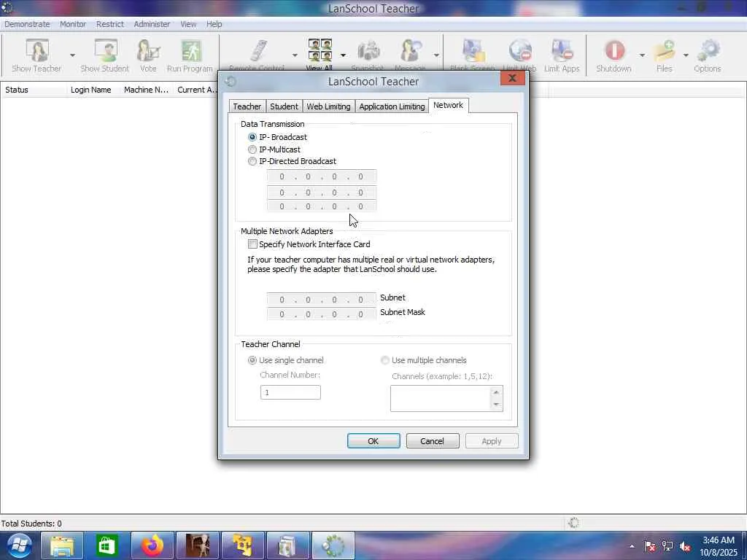Viewport: 747px width, 560px height.
Task: Switch to the Teacher tab
Action: [247, 106]
